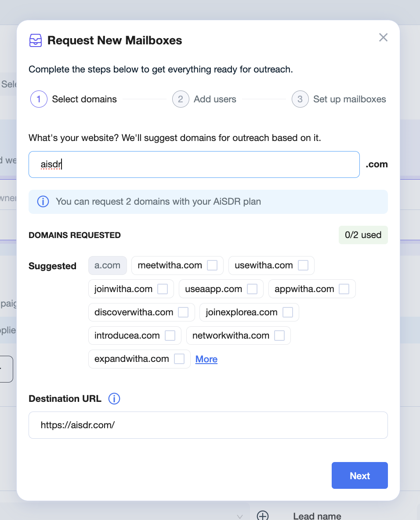Click the Destination URL input field
The image size is (420, 520).
click(208, 425)
